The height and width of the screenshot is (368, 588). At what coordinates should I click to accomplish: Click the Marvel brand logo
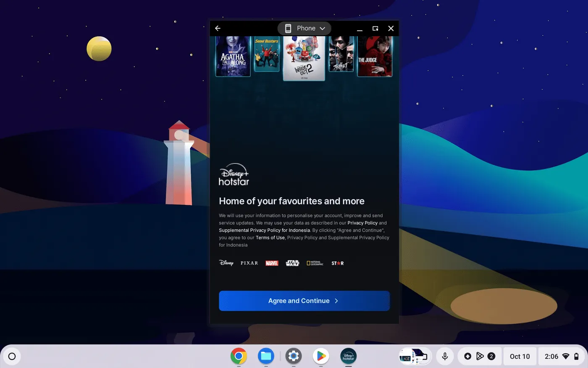(x=272, y=263)
